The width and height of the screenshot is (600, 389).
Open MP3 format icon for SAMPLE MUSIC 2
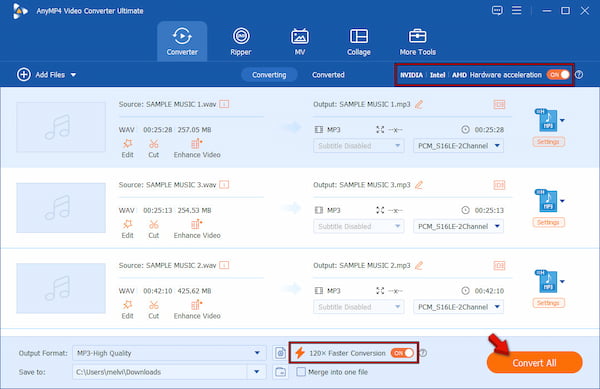point(546,282)
